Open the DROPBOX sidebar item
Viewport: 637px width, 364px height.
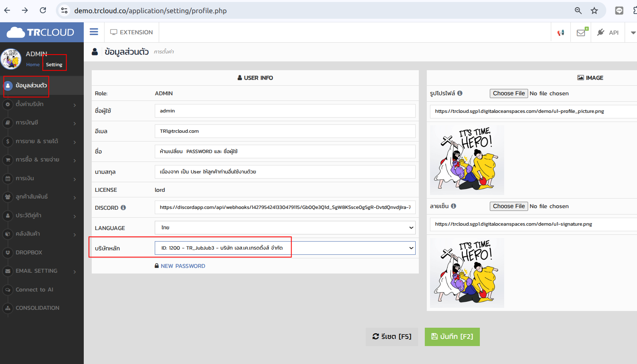tap(29, 252)
